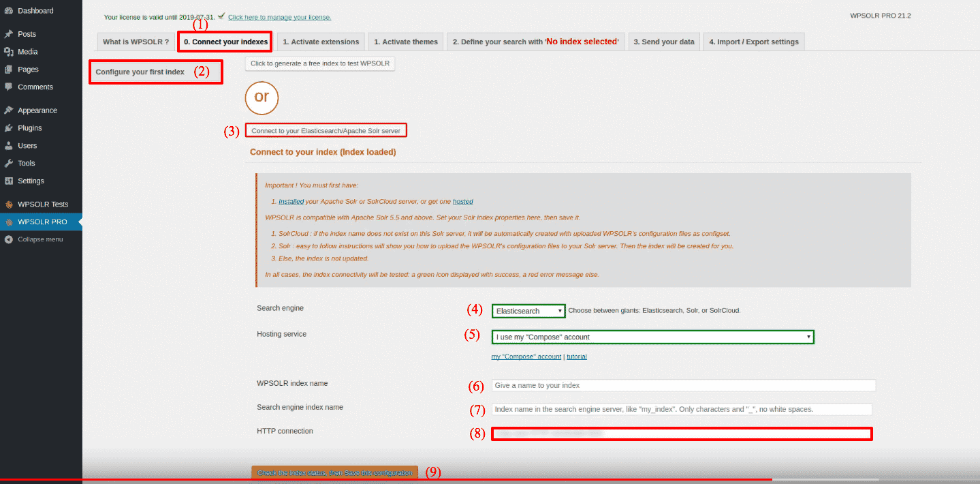Open the Tools wrench icon
The width and height of the screenshot is (980, 484).
(x=9, y=164)
